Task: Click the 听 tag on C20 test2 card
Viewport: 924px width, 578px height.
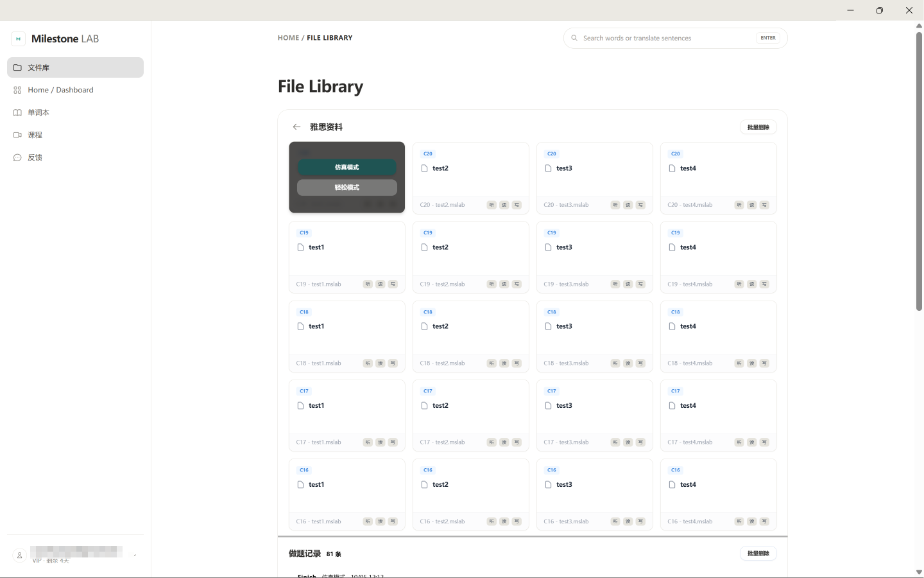Action: click(x=492, y=205)
